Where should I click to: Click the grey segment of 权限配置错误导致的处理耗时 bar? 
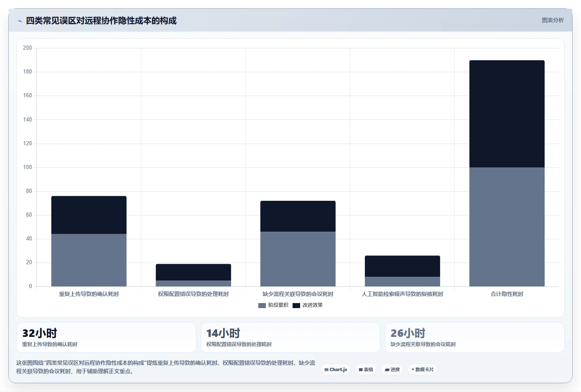[x=194, y=283]
